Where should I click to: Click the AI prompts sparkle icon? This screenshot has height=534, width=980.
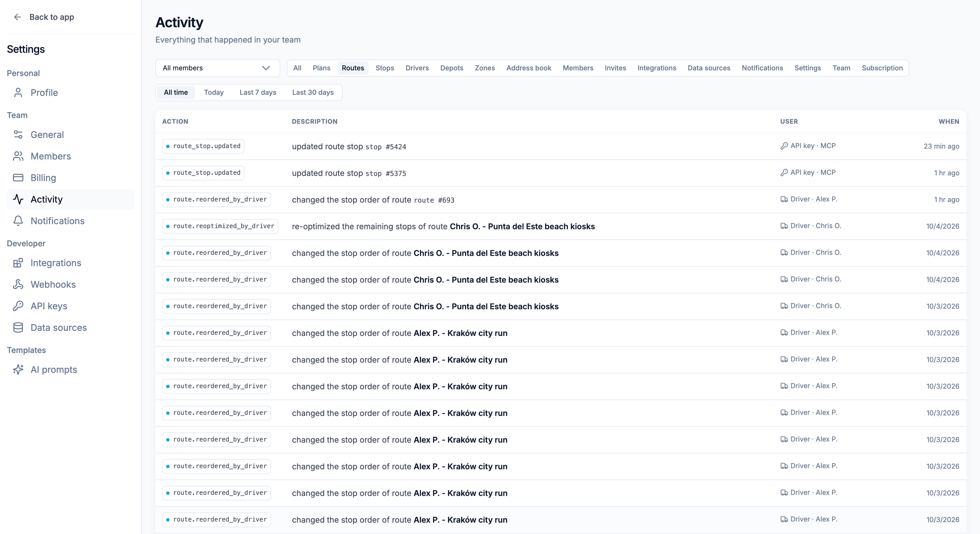click(18, 370)
